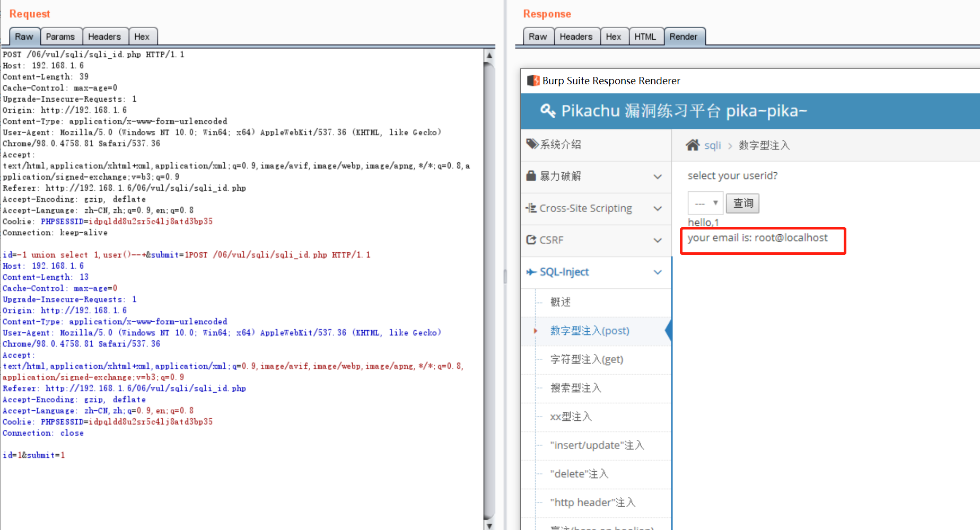
Task: Select Hex tab in Response panel
Action: [614, 37]
